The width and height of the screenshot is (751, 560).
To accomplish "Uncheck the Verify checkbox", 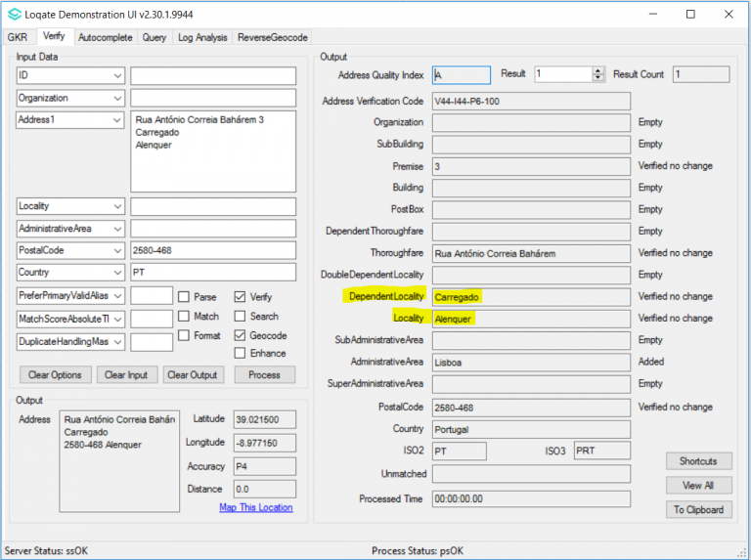I will (x=241, y=297).
